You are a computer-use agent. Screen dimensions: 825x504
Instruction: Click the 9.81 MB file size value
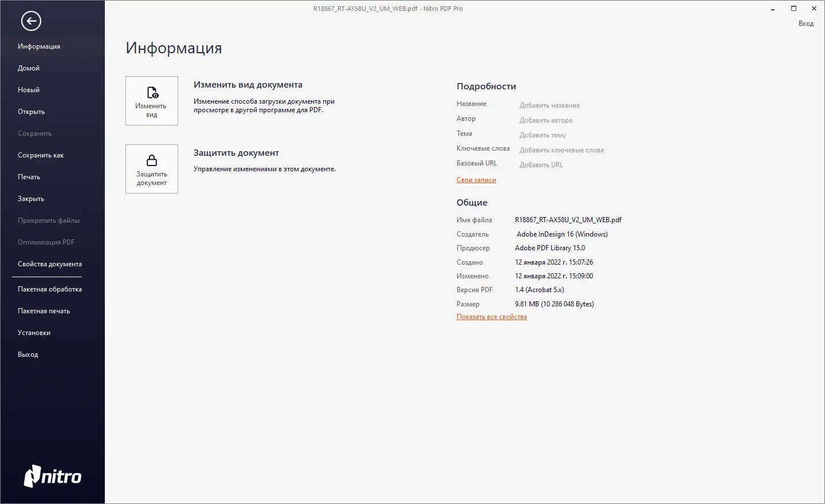555,304
